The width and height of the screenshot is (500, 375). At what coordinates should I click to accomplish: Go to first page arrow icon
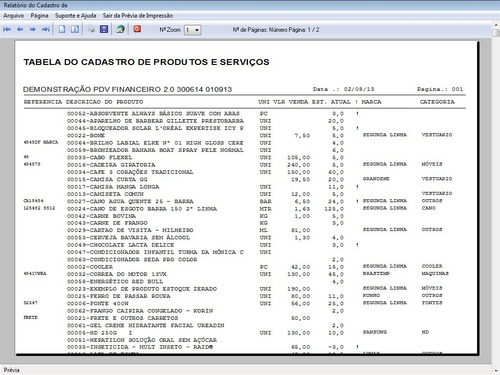[x=7, y=29]
